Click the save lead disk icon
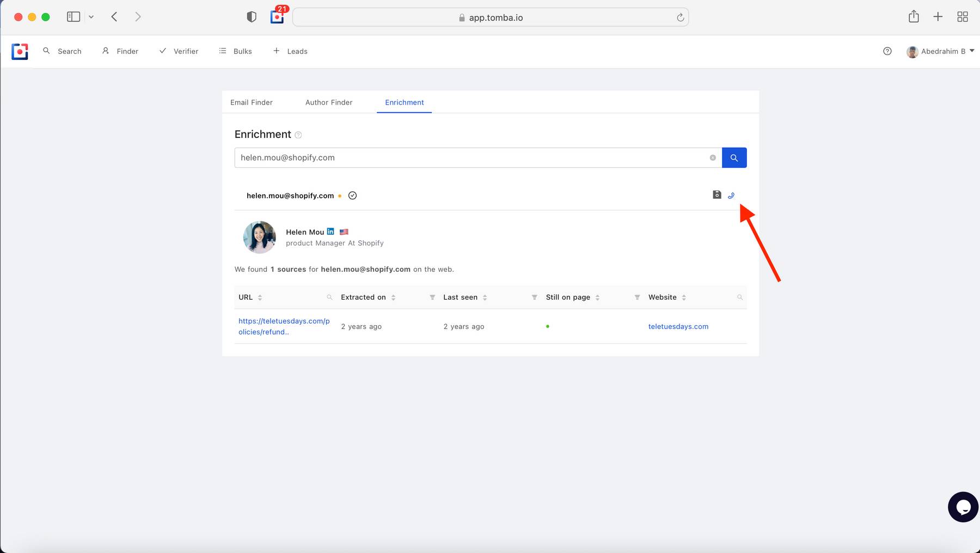The width and height of the screenshot is (980, 553). [717, 195]
